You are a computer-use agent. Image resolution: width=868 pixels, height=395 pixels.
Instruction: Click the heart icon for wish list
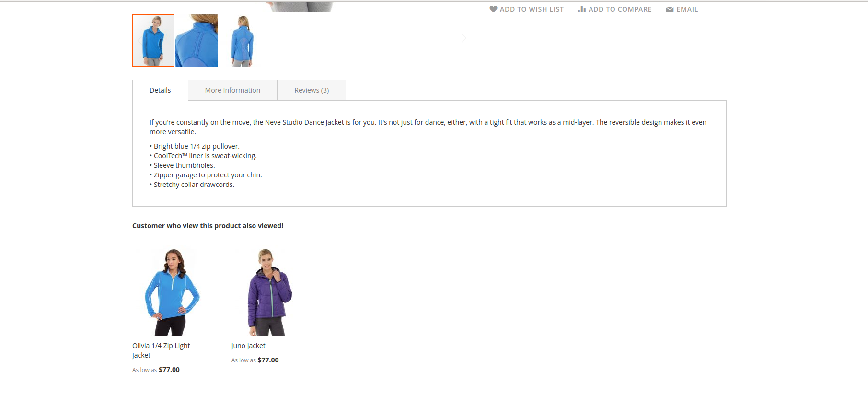(493, 9)
